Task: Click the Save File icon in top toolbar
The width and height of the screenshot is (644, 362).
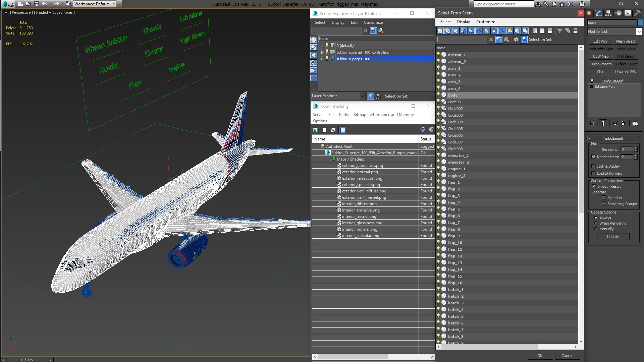Action: [x=36, y=4]
